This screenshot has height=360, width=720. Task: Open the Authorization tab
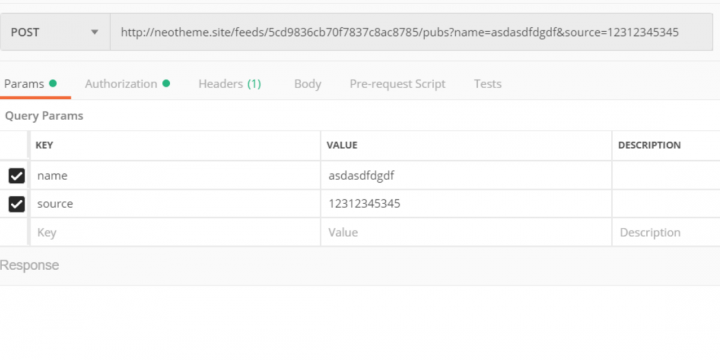pos(127,84)
